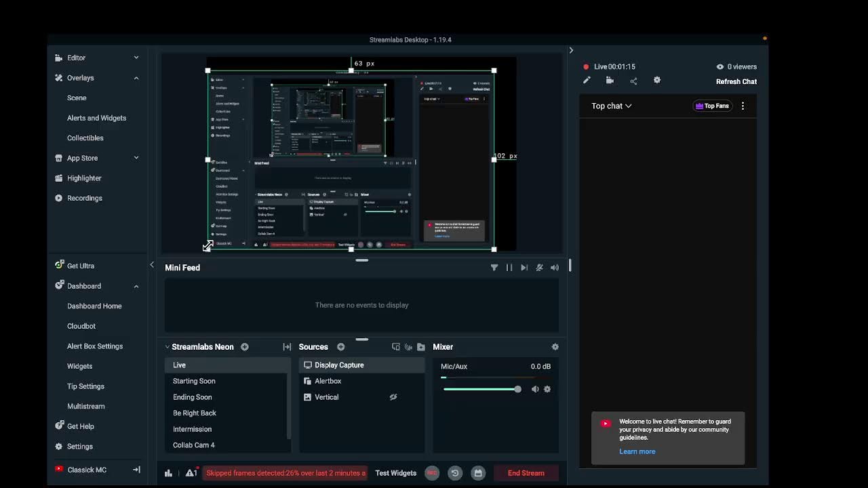Open Tip Settings
The height and width of the screenshot is (488, 868).
coord(85,386)
